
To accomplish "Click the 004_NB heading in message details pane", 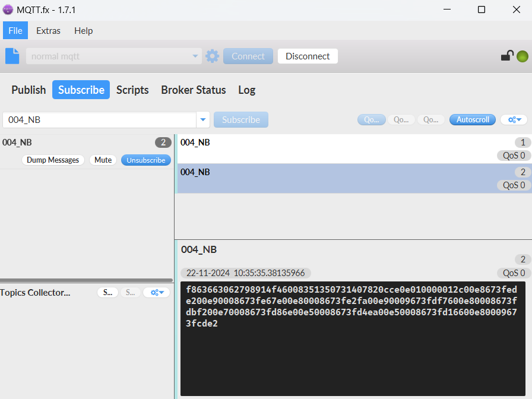I will [199, 250].
